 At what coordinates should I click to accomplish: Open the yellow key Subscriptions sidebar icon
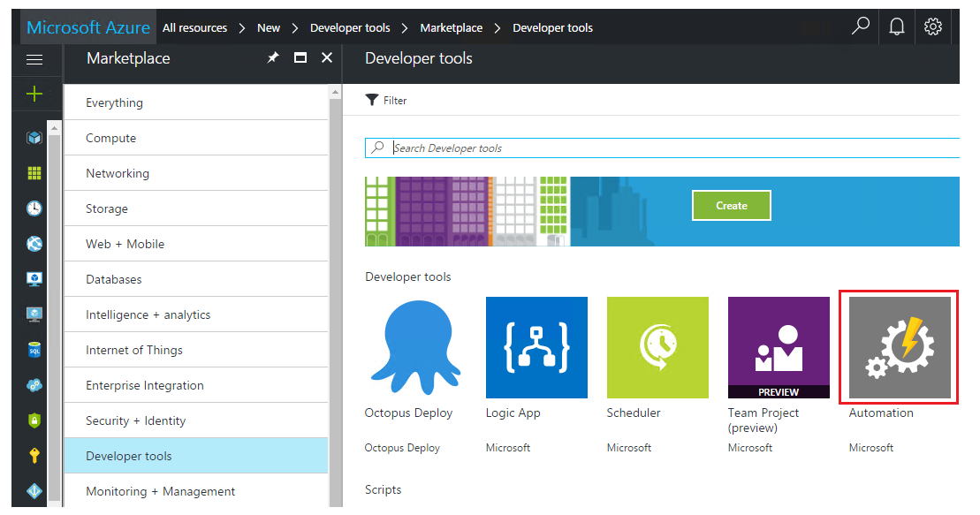click(x=34, y=456)
